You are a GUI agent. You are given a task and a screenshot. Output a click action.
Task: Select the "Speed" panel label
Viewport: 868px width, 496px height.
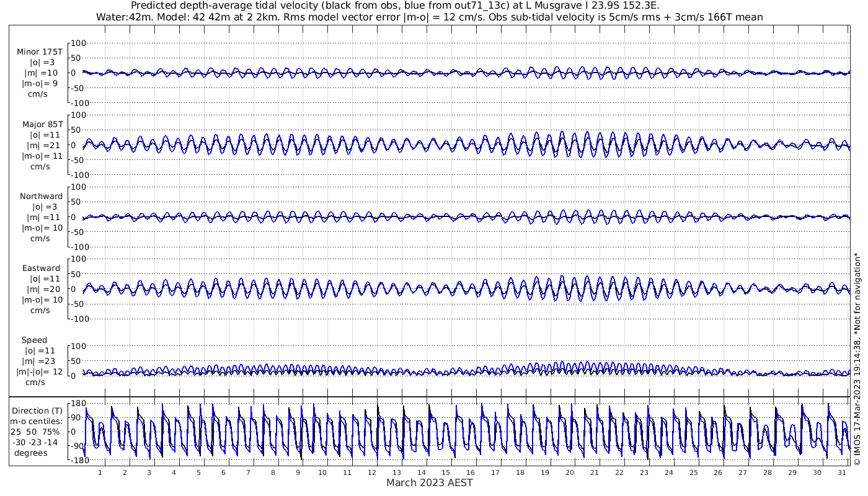34,340
